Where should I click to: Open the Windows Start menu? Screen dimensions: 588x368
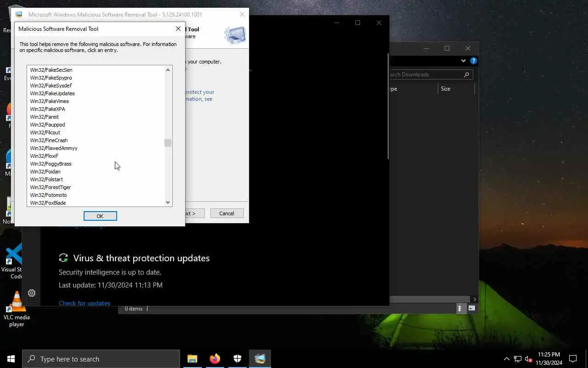11,359
